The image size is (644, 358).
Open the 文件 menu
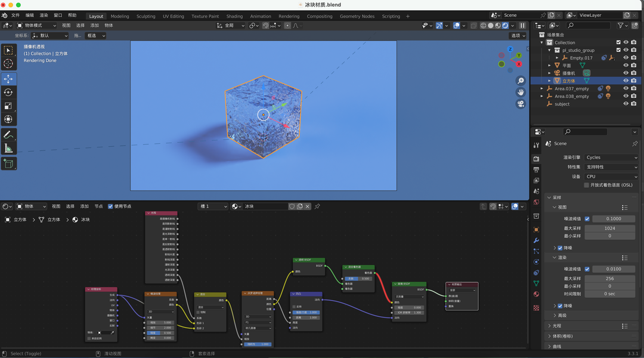pyautogui.click(x=15, y=15)
